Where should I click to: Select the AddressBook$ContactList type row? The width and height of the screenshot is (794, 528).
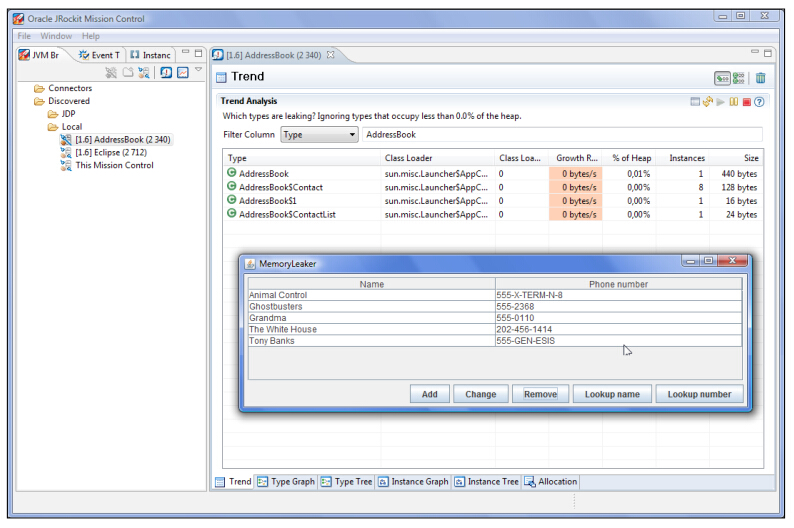[x=493, y=215]
